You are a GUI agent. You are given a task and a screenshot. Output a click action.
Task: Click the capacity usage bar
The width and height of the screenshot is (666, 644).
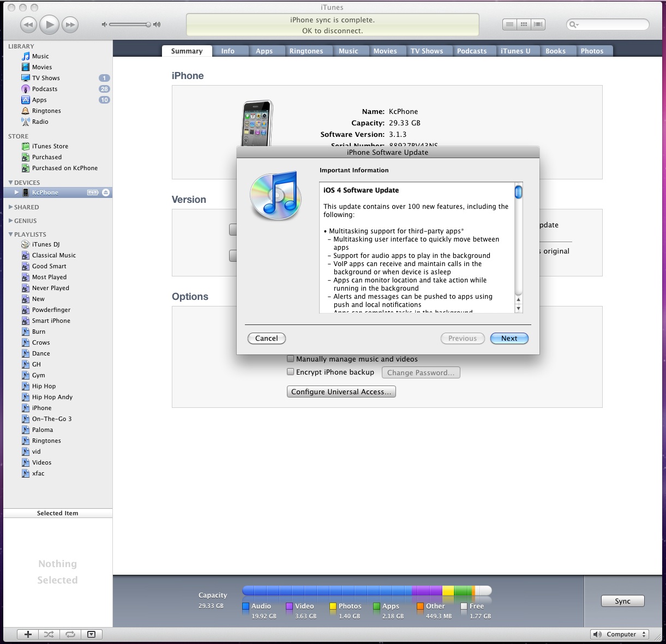[367, 591]
